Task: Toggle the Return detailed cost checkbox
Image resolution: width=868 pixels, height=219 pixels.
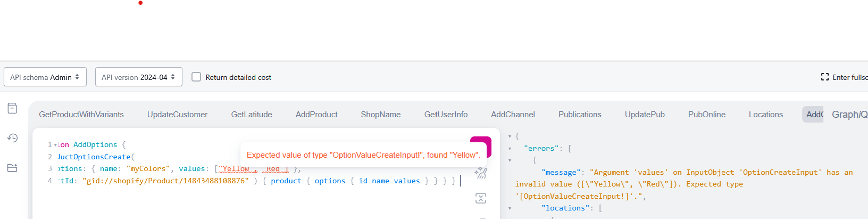Action: point(196,77)
